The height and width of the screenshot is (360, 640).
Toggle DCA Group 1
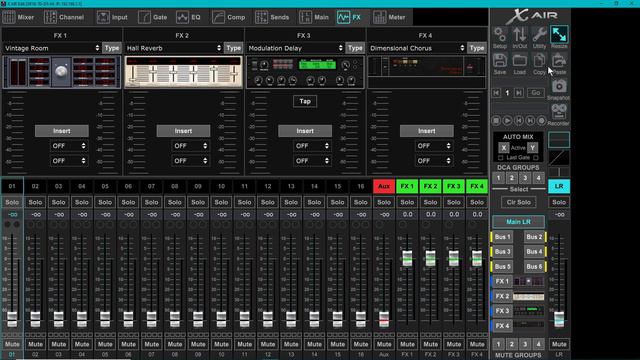point(498,178)
